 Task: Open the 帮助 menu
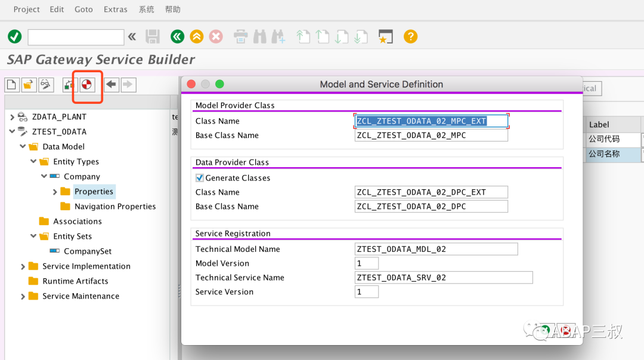(x=173, y=9)
